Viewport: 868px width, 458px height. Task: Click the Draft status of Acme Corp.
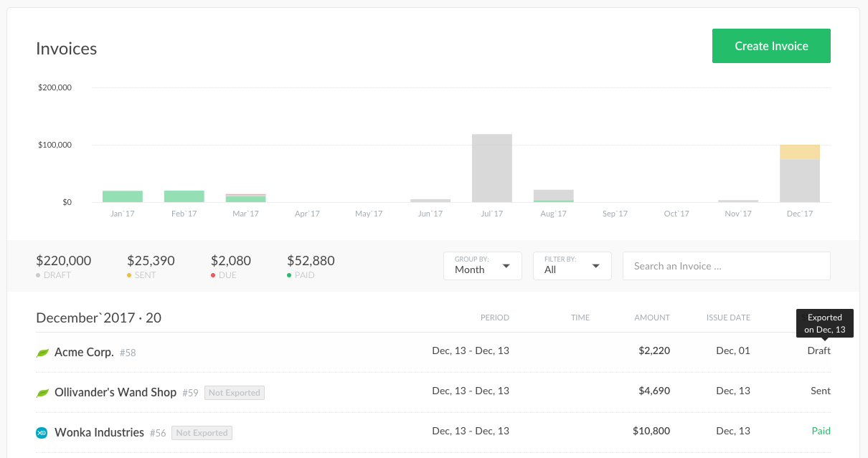[819, 350]
